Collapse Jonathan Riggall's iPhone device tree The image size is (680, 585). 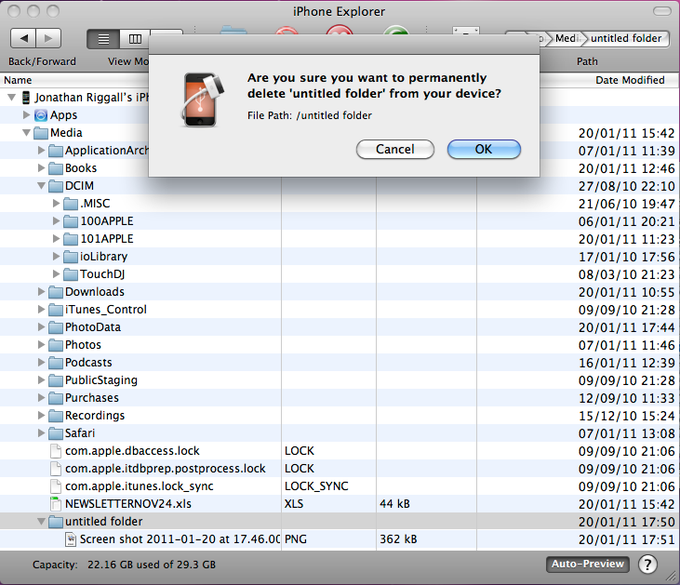[12, 97]
